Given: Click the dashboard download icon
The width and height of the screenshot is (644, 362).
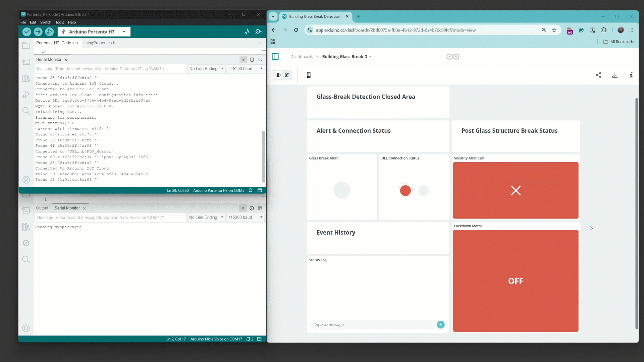Looking at the screenshot, I should 615,75.
